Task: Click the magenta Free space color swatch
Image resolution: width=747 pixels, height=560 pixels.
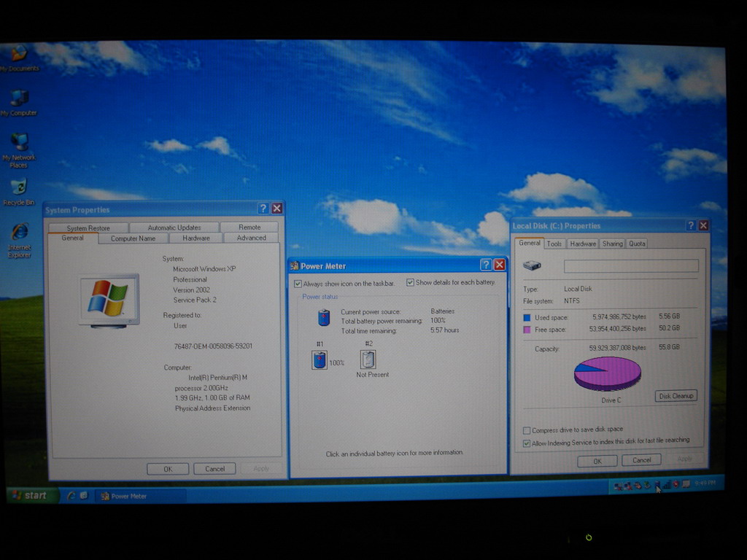Action: point(527,330)
